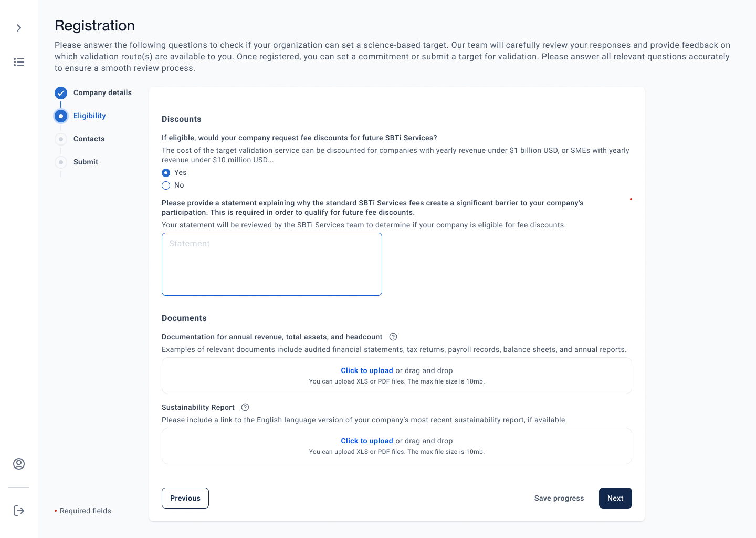Image resolution: width=756 pixels, height=538 pixels.
Task: Go to the Company details step
Action: tap(102, 92)
